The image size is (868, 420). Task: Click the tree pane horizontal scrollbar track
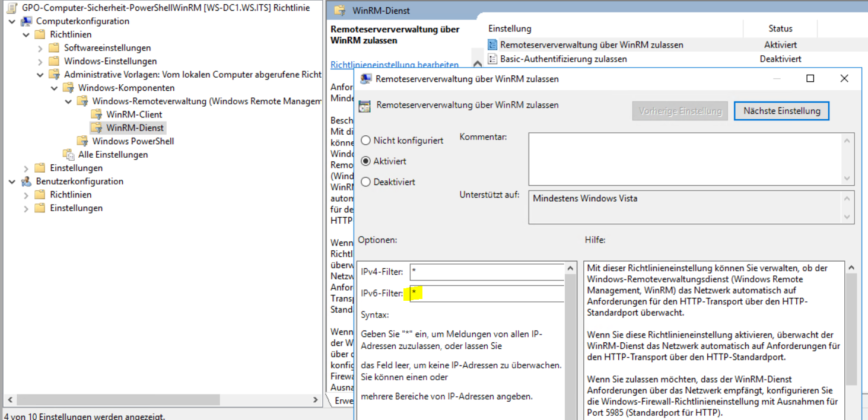(x=163, y=400)
